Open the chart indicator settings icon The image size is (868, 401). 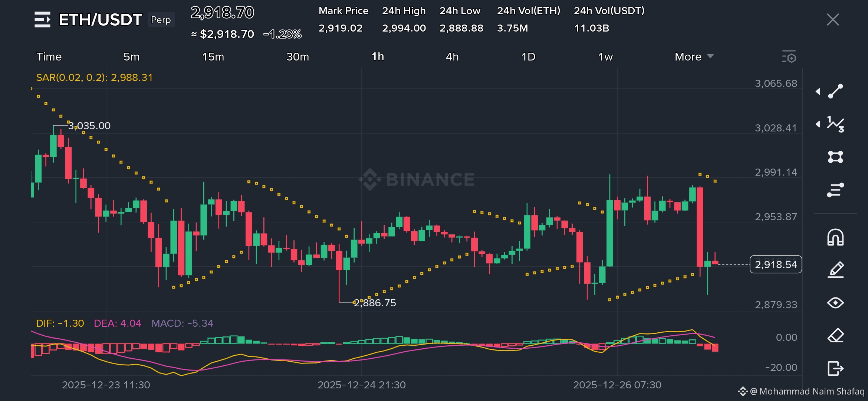coord(789,57)
